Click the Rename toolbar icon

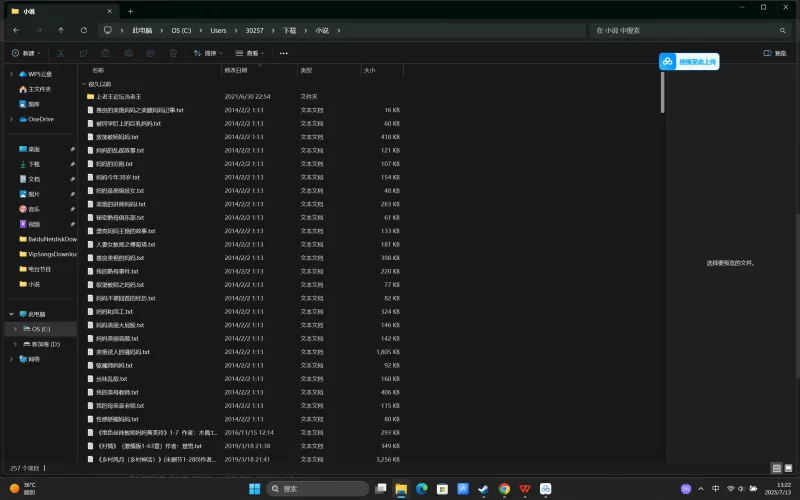click(128, 53)
